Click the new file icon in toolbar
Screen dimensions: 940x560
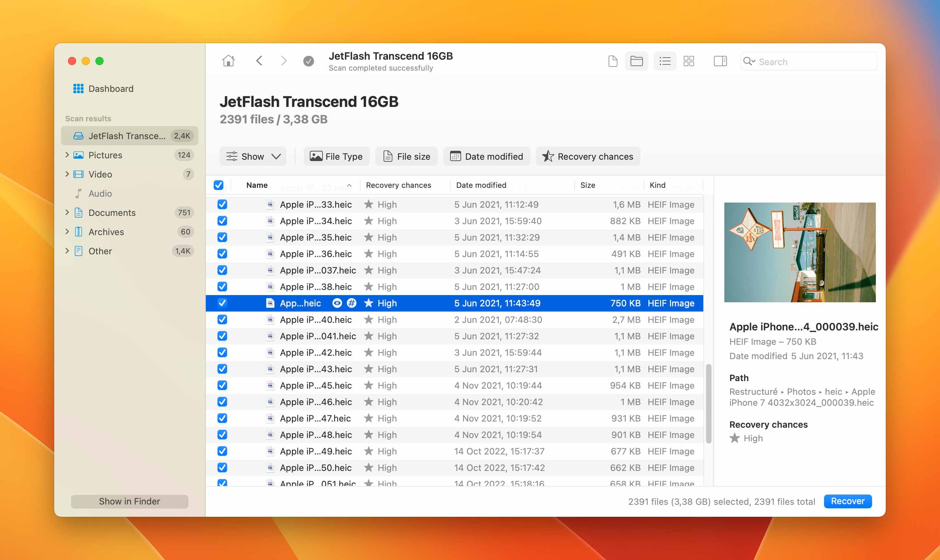612,61
